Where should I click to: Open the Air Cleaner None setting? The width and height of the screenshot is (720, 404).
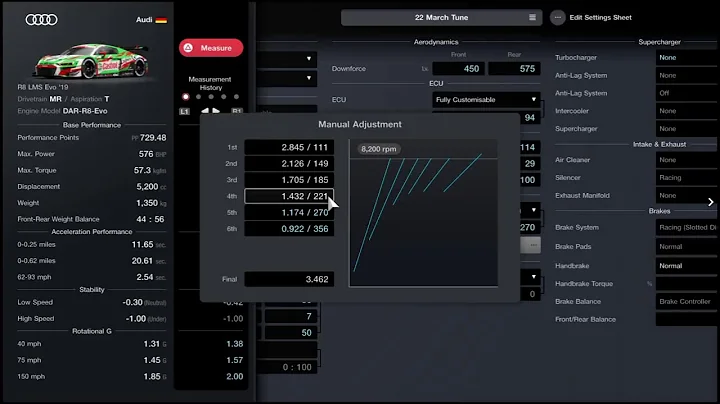[686, 160]
